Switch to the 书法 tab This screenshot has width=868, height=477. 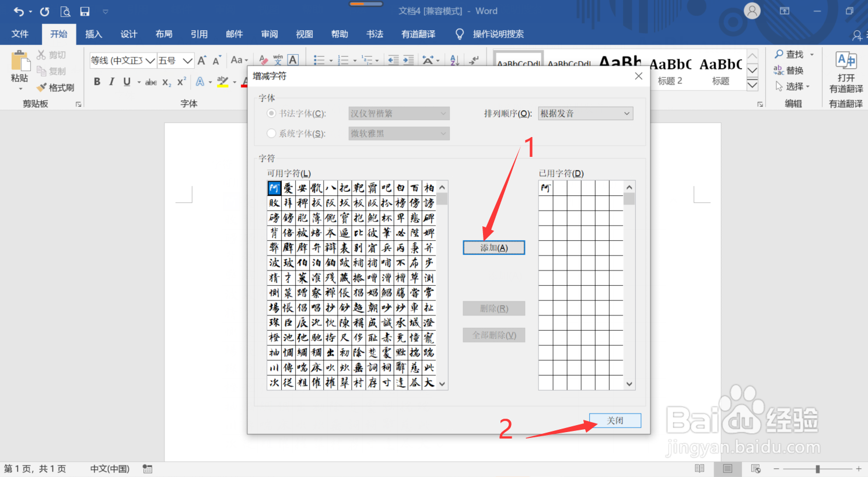[x=374, y=34]
